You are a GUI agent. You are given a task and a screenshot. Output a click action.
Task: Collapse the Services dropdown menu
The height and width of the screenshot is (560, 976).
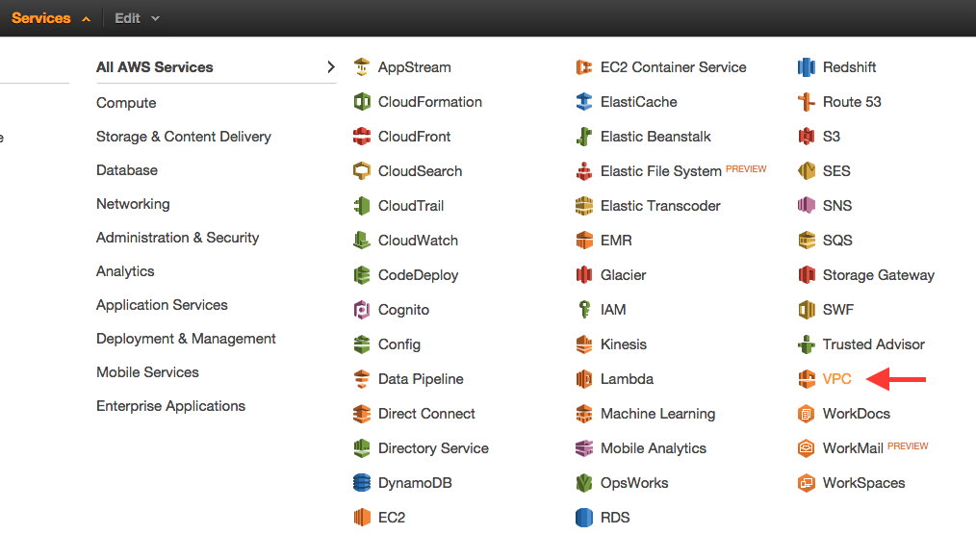coord(51,18)
